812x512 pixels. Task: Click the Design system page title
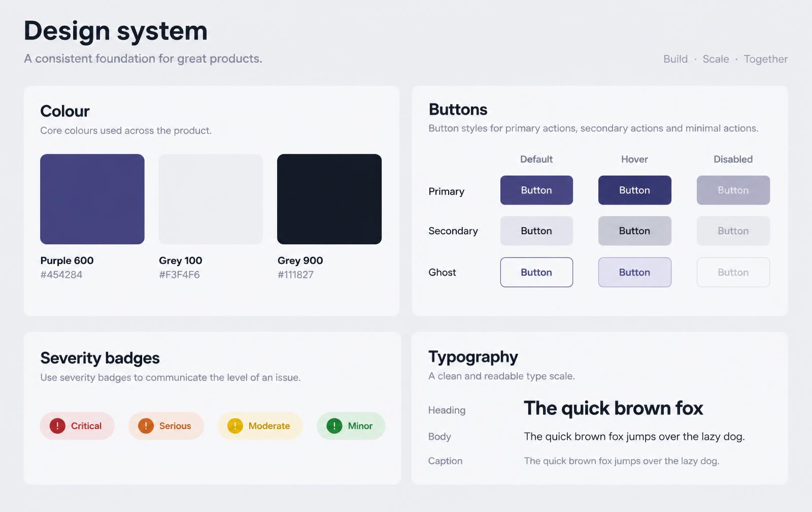tap(116, 31)
